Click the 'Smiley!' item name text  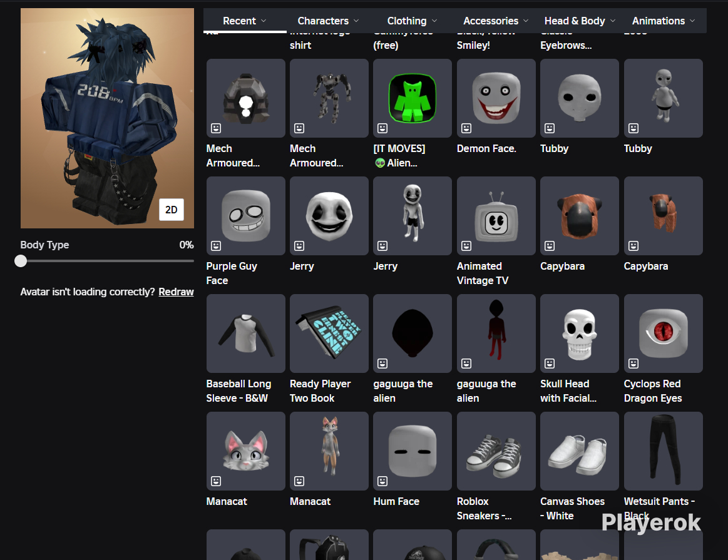(x=473, y=46)
